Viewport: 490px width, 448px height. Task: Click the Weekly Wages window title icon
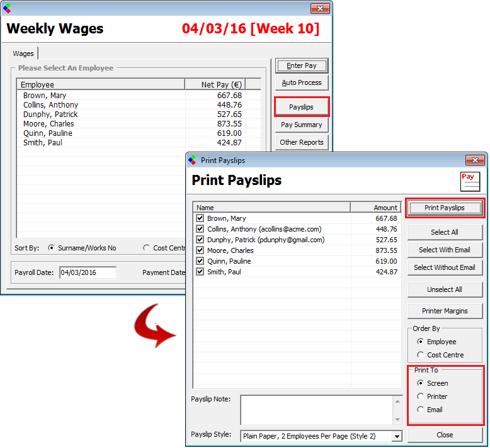[7, 8]
